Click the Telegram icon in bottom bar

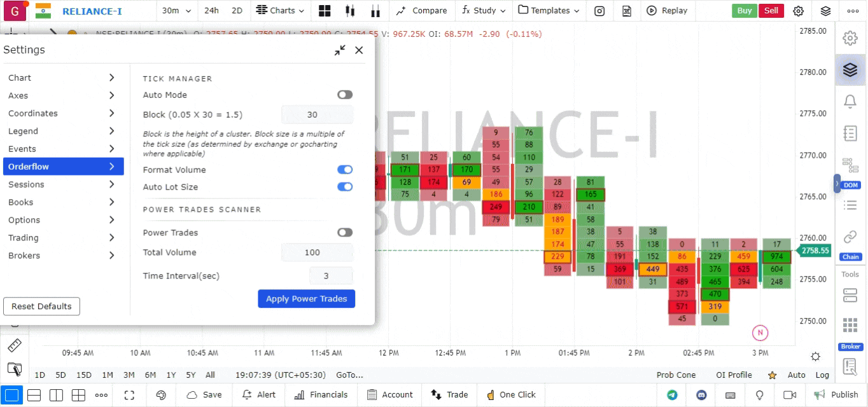(x=672, y=395)
